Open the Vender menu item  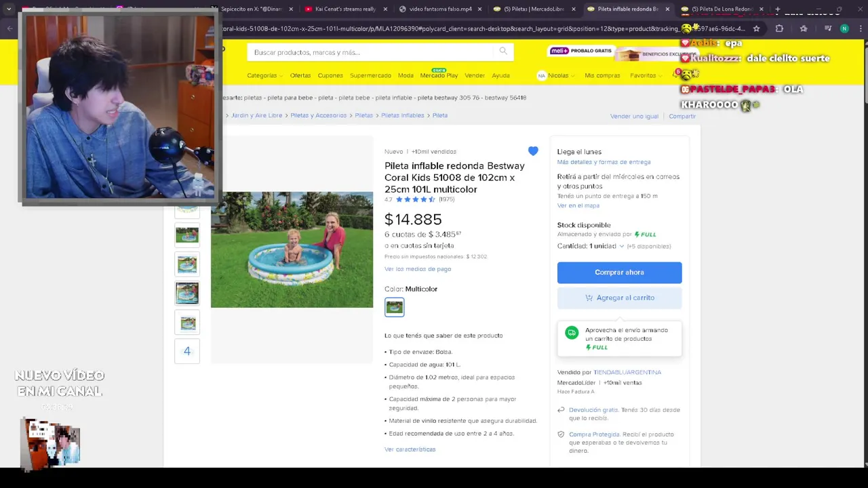click(475, 75)
